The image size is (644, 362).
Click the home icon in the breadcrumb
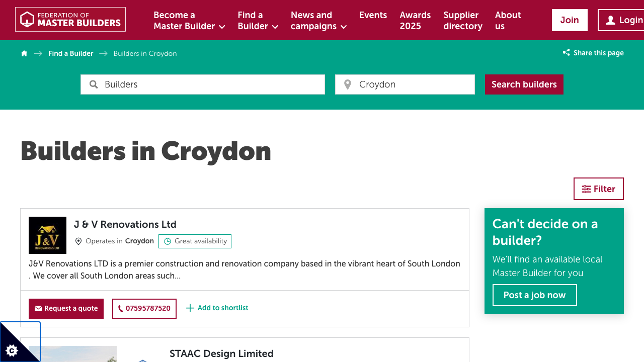[x=24, y=53]
